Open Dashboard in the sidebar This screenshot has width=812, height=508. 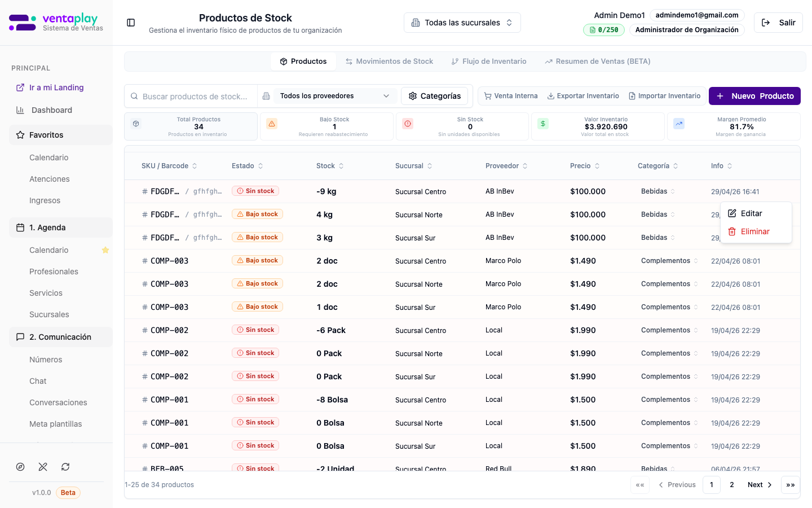[52, 110]
